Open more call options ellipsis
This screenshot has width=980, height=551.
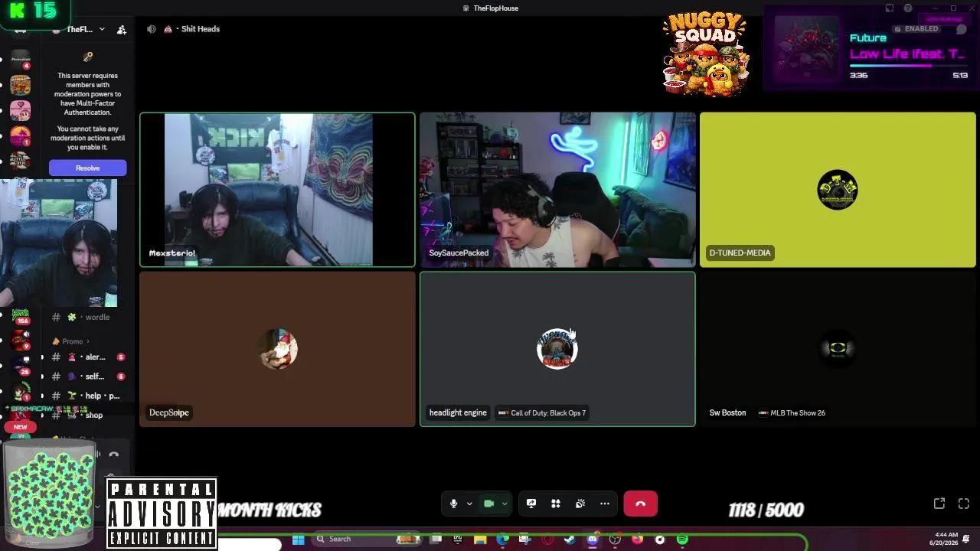tap(605, 504)
